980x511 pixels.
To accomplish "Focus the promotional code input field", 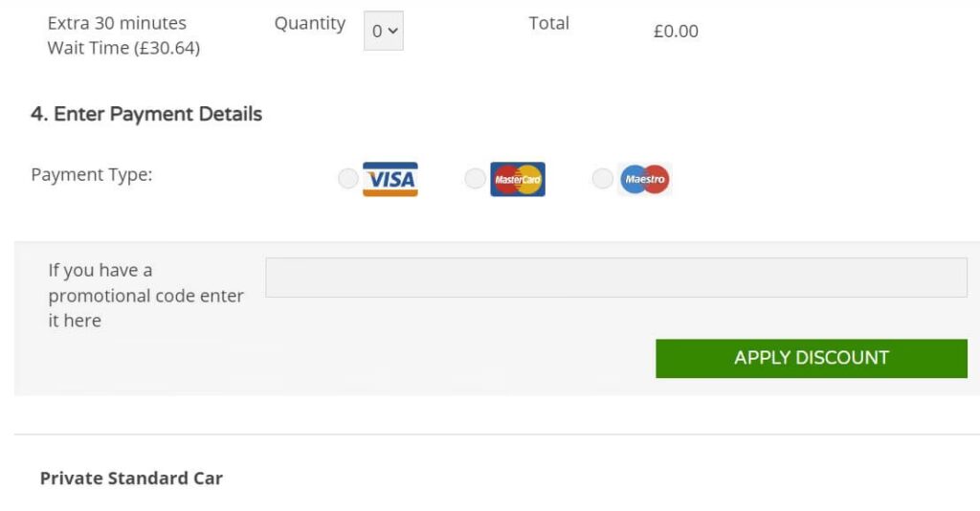I will [615, 278].
